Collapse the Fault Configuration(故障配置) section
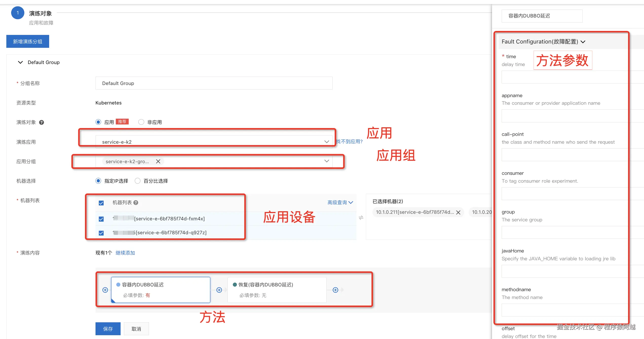This screenshot has width=644, height=339. pyautogui.click(x=583, y=42)
